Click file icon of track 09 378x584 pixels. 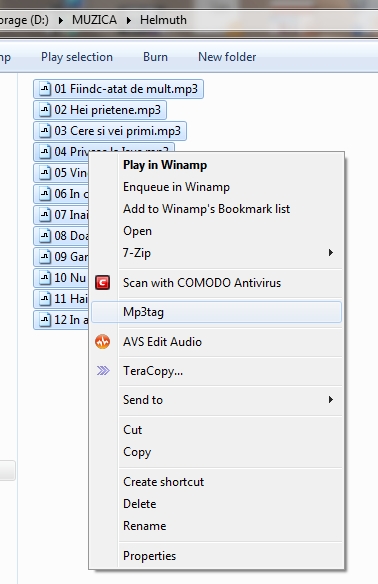pyautogui.click(x=45, y=257)
